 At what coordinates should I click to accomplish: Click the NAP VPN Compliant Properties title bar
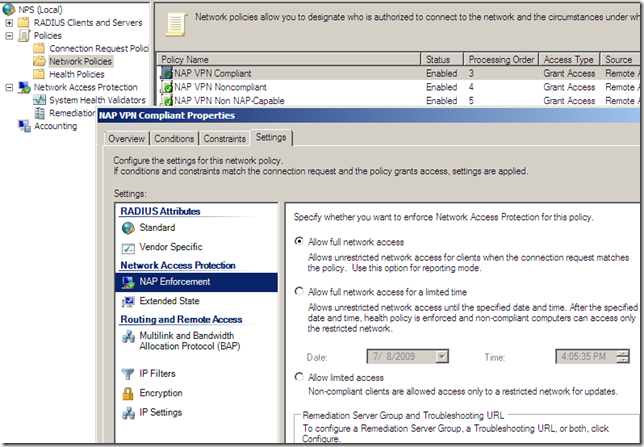coord(368,115)
